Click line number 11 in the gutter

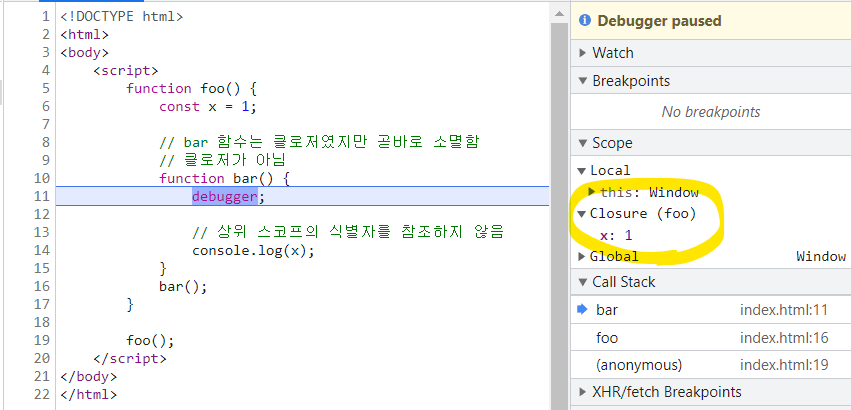(x=42, y=196)
